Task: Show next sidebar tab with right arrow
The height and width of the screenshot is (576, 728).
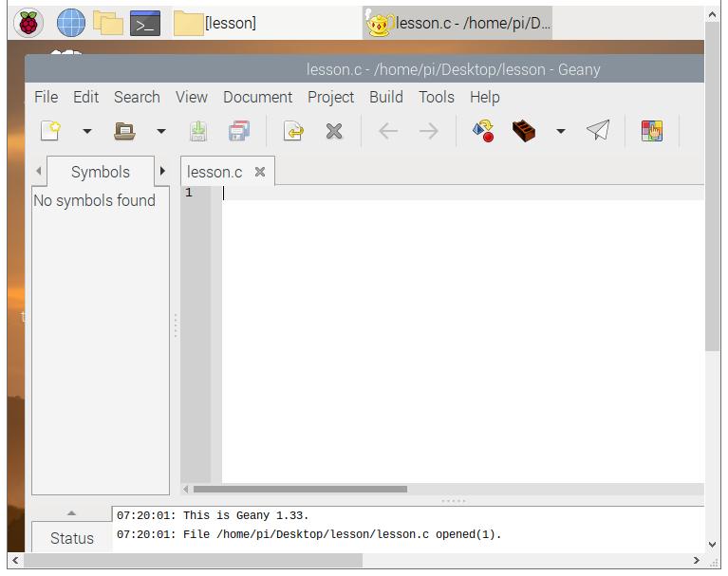Action: (162, 171)
